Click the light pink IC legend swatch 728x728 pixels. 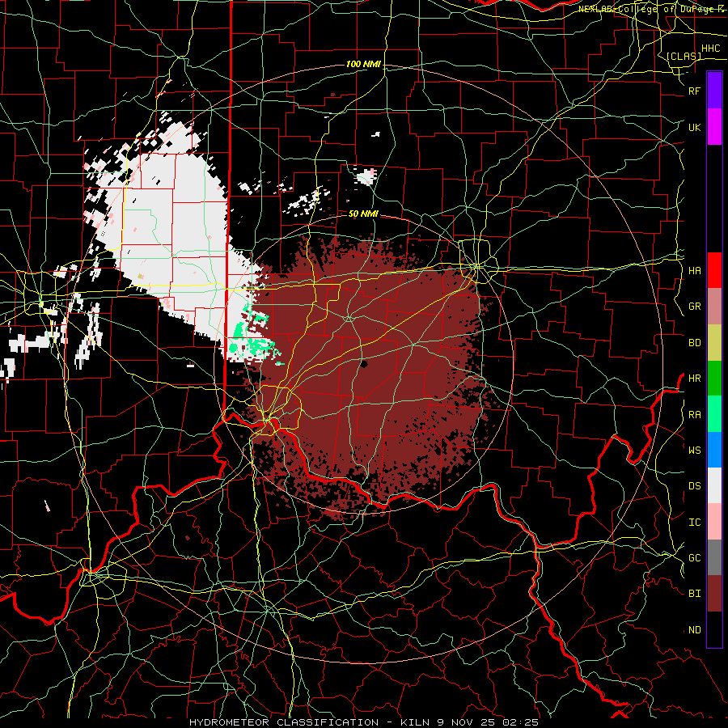pyautogui.click(x=714, y=522)
